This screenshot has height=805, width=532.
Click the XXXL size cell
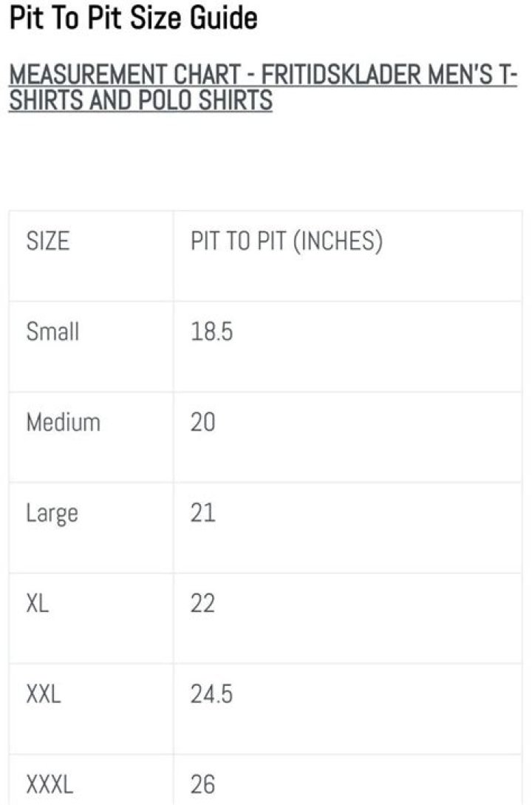pos(50,784)
